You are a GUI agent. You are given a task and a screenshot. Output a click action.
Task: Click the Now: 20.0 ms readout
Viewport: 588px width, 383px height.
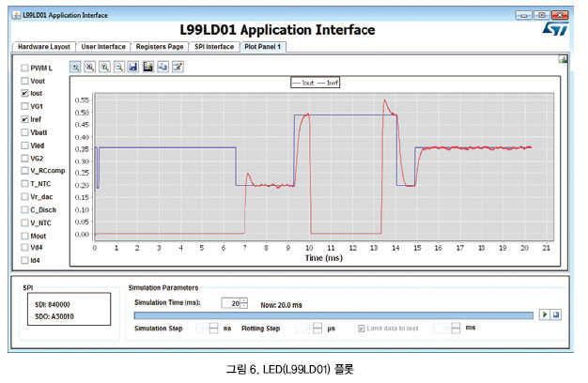pyautogui.click(x=281, y=305)
